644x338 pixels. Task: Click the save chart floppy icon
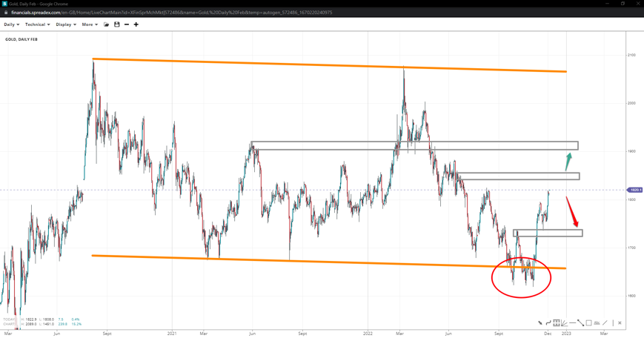click(x=116, y=24)
